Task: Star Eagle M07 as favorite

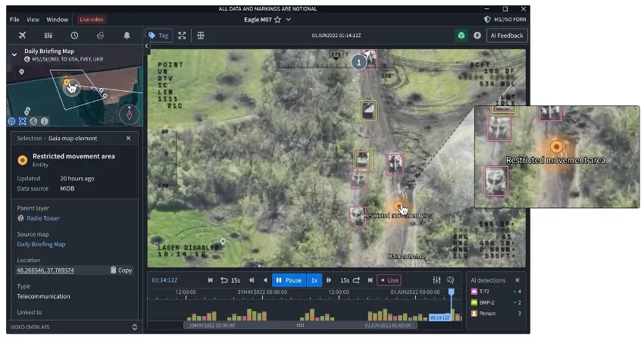Action: click(277, 19)
